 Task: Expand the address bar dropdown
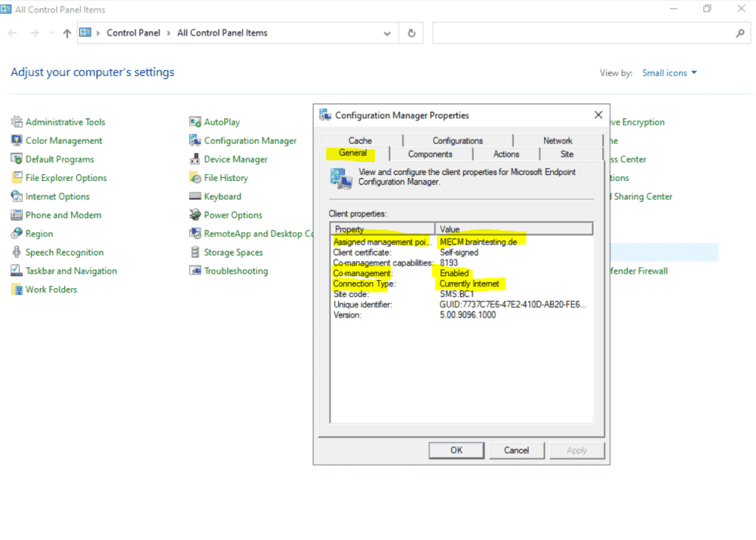(387, 33)
